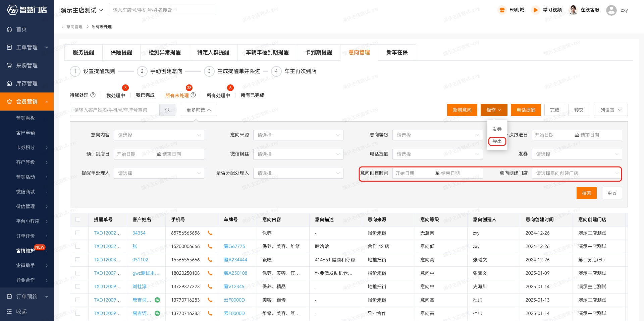Open the 意向创建门店 dropdown
644x321 pixels.
(577, 173)
